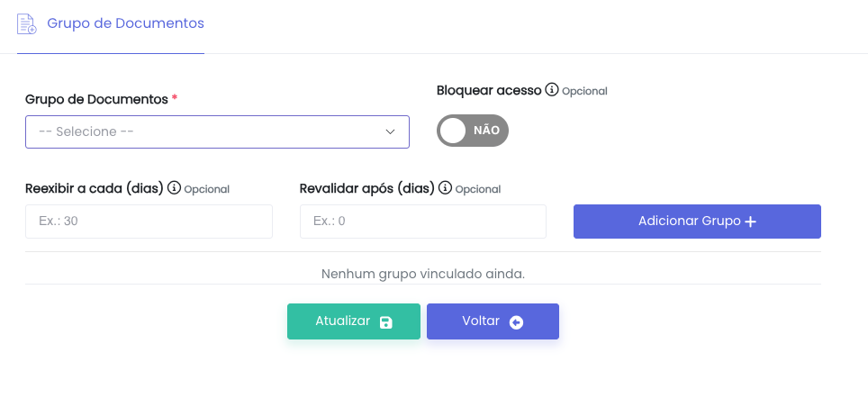Click the Bloquear acesso label text

[x=489, y=90]
